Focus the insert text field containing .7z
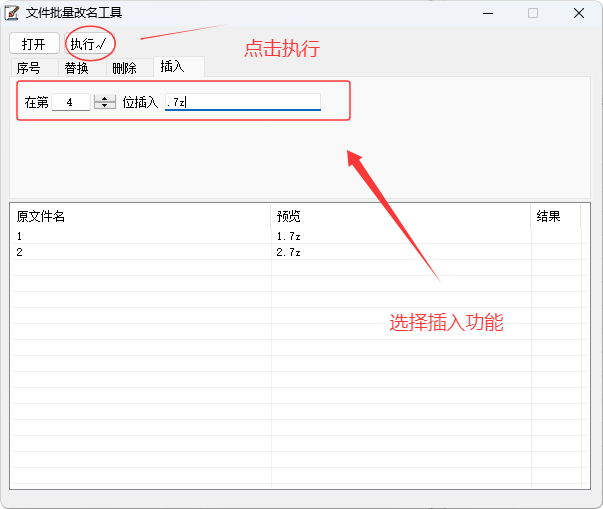The image size is (603, 509). [243, 102]
